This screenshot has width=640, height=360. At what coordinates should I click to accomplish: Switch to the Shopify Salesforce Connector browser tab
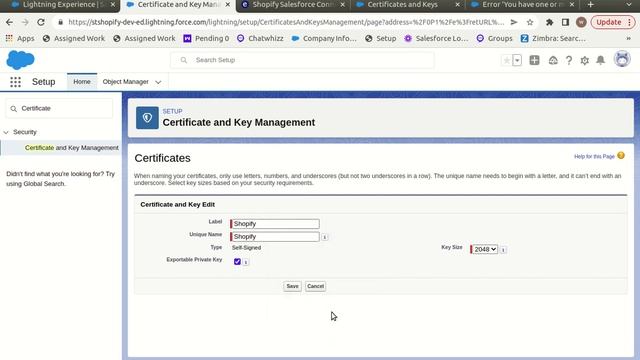(293, 4)
